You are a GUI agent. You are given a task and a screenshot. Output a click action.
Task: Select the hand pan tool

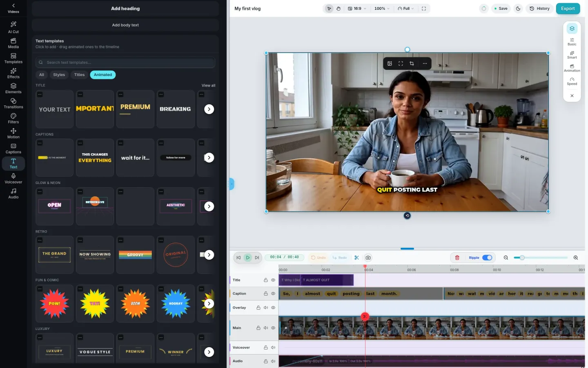coord(339,9)
